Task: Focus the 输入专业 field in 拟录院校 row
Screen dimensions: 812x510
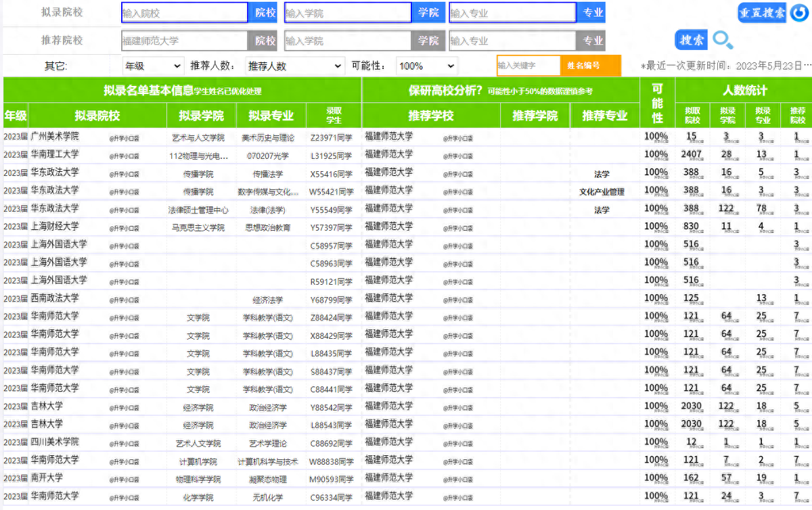Action: pyautogui.click(x=512, y=13)
